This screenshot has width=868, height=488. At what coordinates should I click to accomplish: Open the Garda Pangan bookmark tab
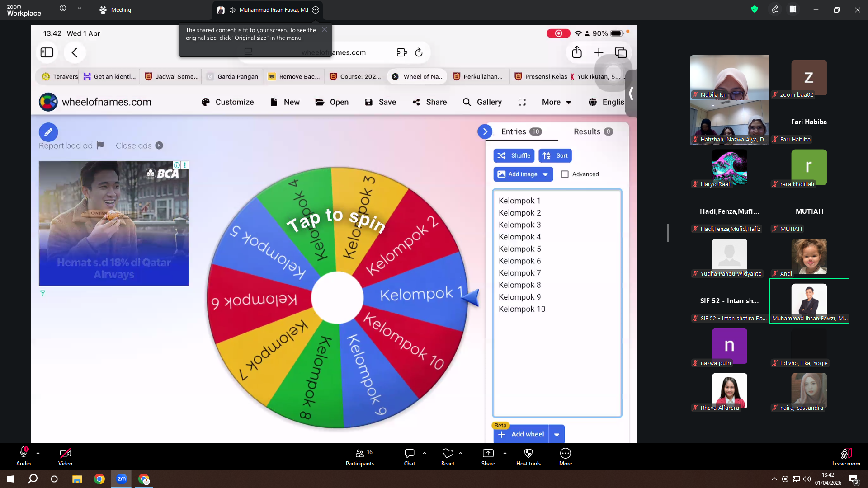pos(232,76)
